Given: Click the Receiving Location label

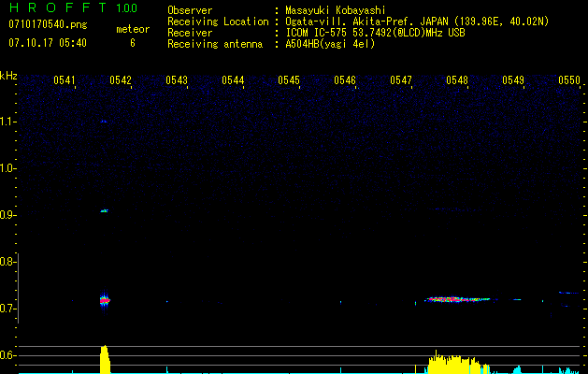Looking at the screenshot, I should (218, 22).
